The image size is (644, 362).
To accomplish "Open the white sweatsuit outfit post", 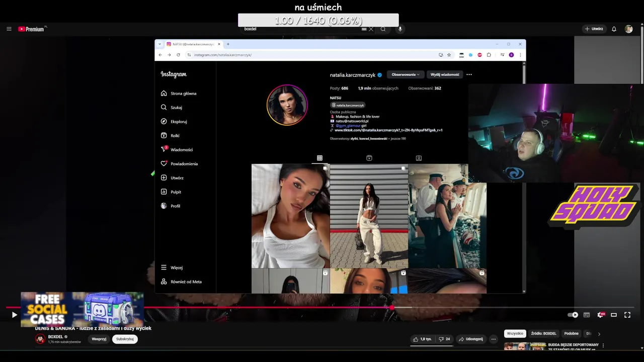I will pos(369,216).
